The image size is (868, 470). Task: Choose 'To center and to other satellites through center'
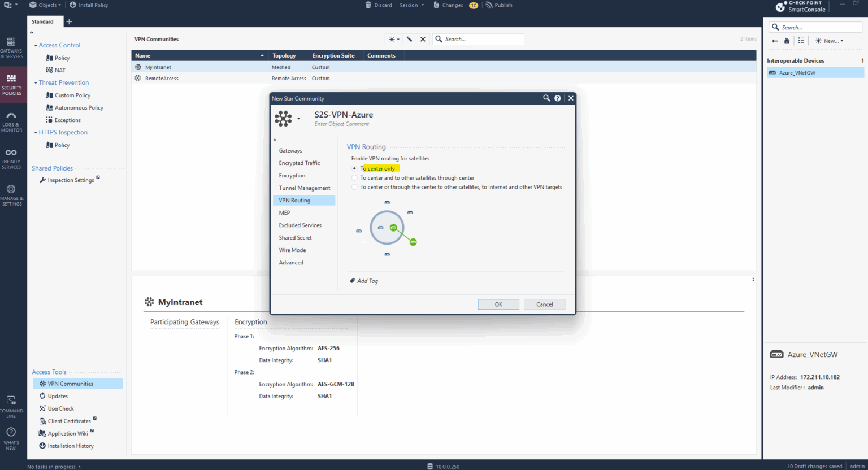pyautogui.click(x=354, y=177)
